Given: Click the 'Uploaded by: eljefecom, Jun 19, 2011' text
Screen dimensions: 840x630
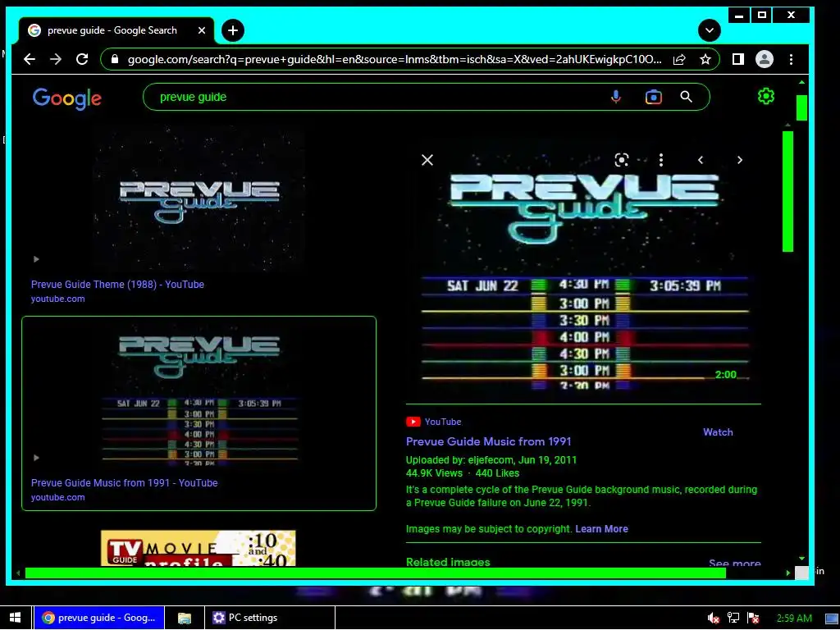Looking at the screenshot, I should pos(491,459).
